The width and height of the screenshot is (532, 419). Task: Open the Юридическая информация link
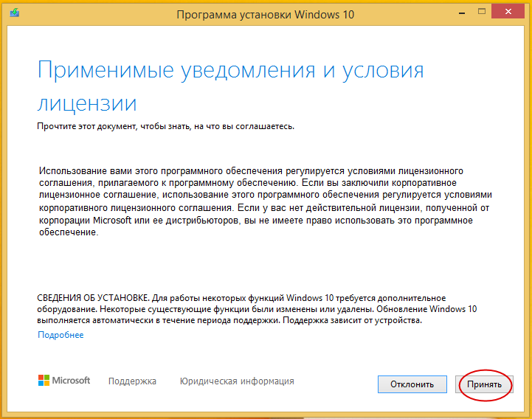point(237,381)
